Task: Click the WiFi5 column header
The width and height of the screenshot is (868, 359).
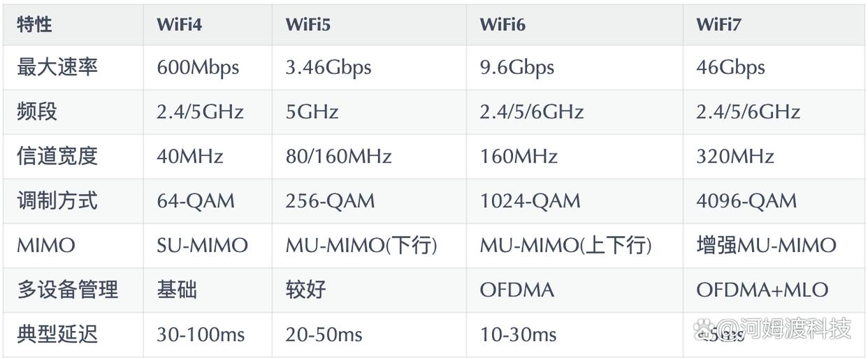Action: (x=308, y=25)
